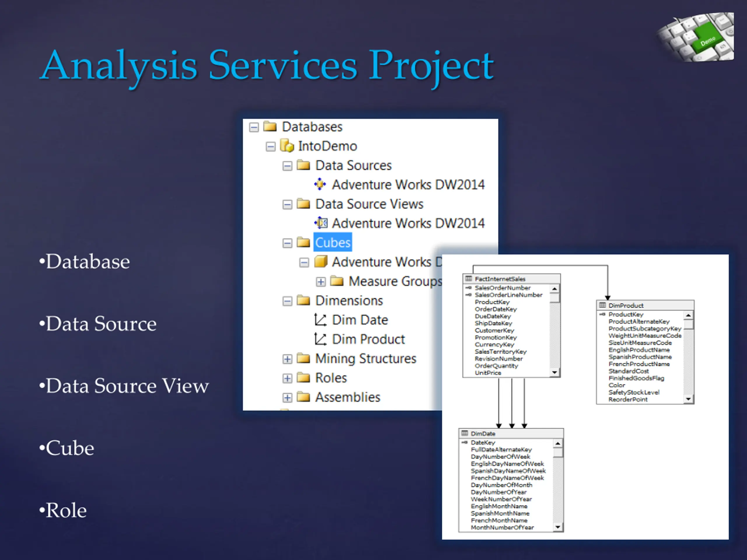Click the FactInternetSales scrollbar thumb
The width and height of the screenshot is (747, 560).
[x=554, y=298]
